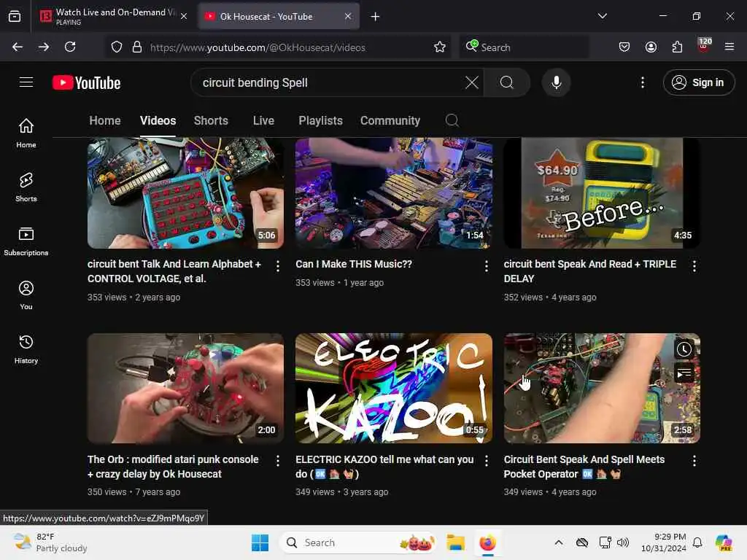Open options for Can I Make THIS Music
This screenshot has width=747, height=560.
[x=486, y=266]
